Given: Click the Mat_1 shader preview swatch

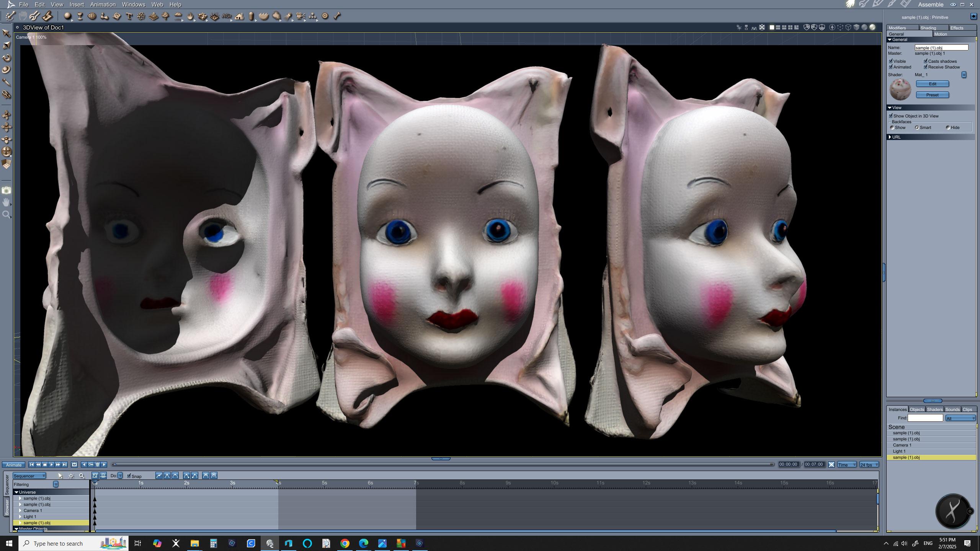Looking at the screenshot, I should click(900, 90).
